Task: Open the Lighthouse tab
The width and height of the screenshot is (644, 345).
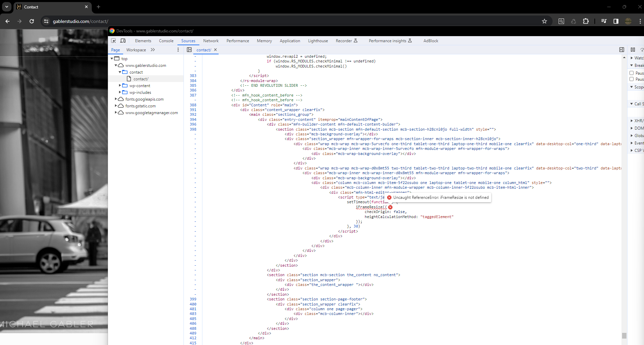Action: [318, 41]
